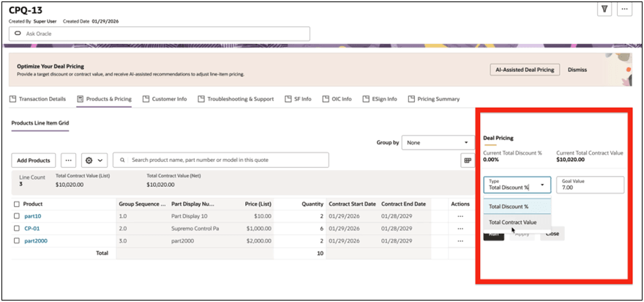This screenshot has width=644, height=302.
Task: Click the AI-Assisted Deal Pricing button
Action: tap(525, 70)
